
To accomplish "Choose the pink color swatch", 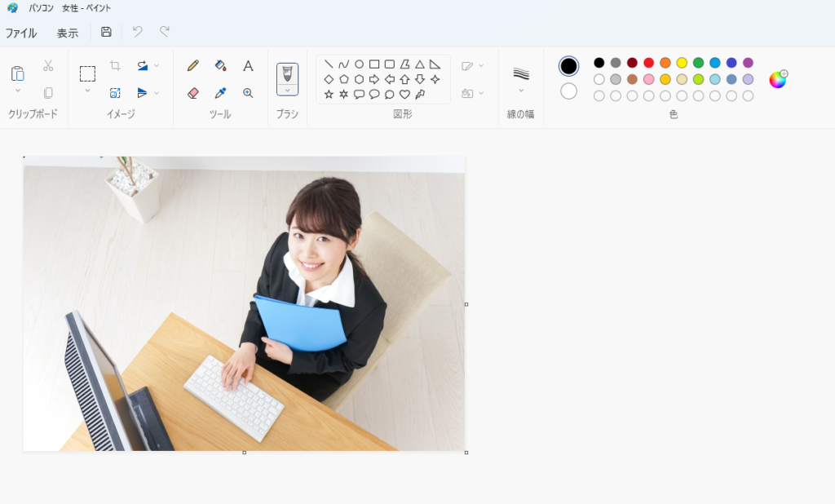I will (648, 79).
